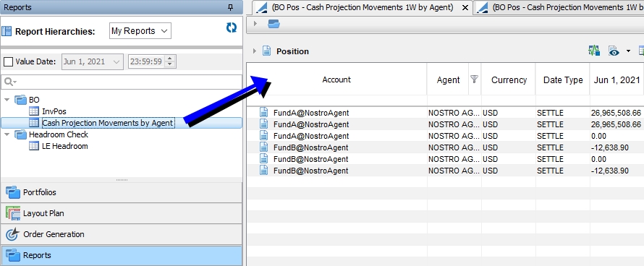Click the Position document icon
Image resolution: width=644 pixels, height=266 pixels.
266,51
